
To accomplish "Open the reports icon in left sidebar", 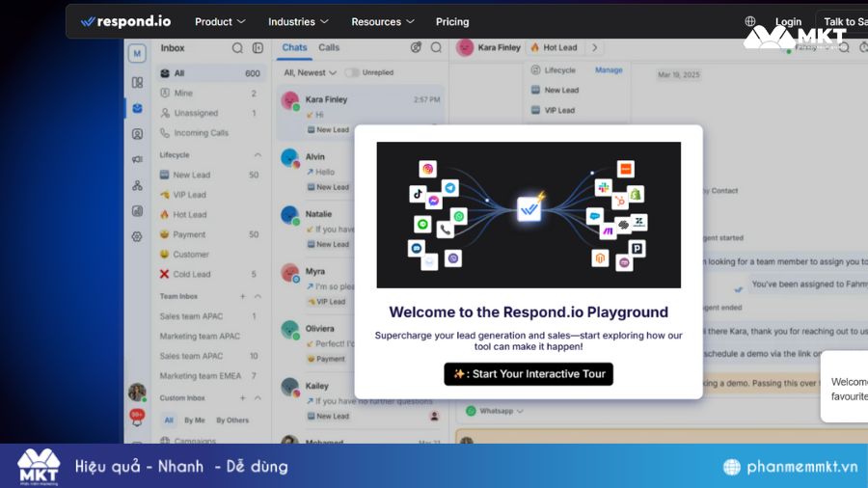I will click(137, 211).
